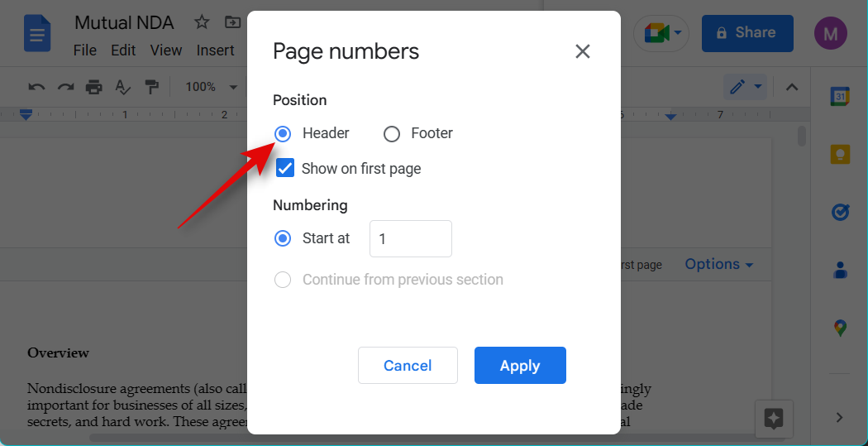Open the Google Maps side panel
868x446 pixels.
(x=840, y=329)
